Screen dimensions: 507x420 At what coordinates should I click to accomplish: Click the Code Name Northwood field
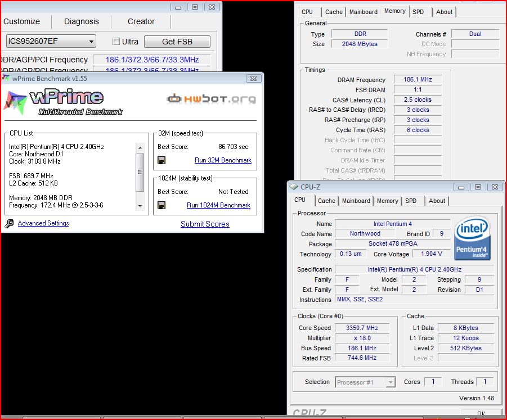click(x=365, y=233)
